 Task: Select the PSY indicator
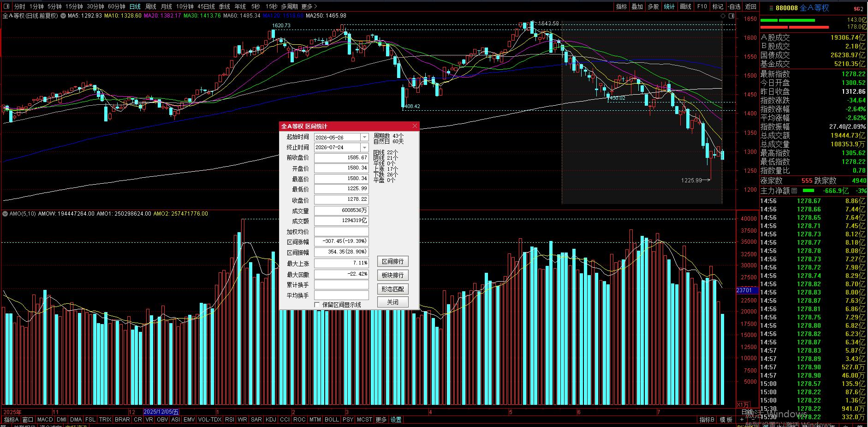tap(348, 420)
